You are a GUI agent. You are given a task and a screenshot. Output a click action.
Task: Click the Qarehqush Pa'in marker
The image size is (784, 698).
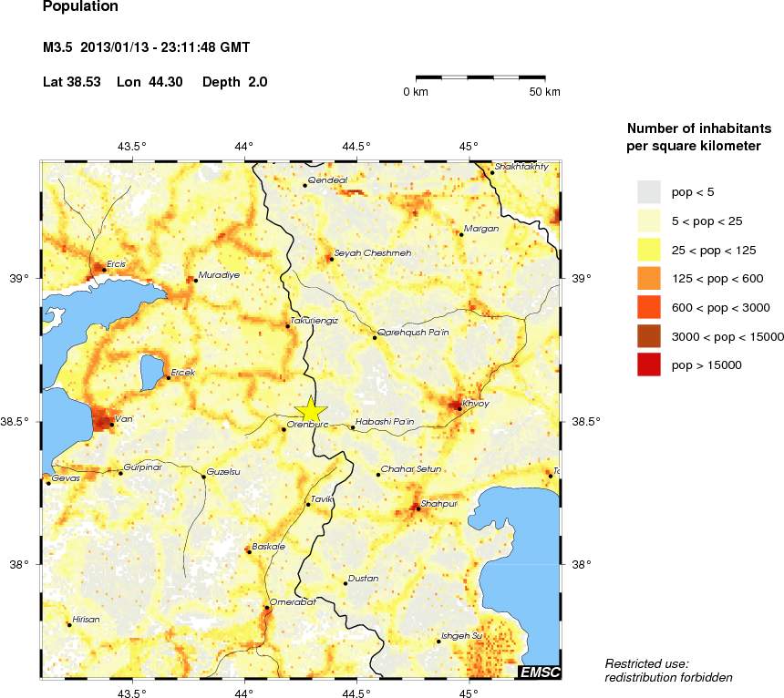375,338
